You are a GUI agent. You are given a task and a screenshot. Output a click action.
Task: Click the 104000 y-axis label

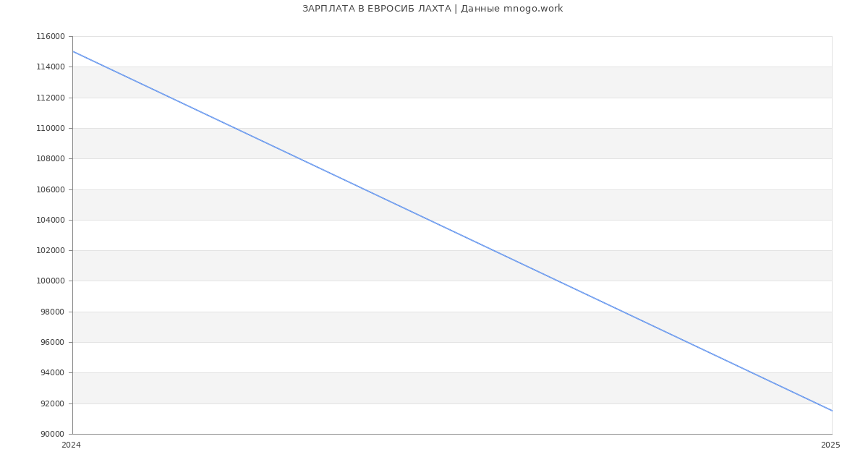coord(51,221)
